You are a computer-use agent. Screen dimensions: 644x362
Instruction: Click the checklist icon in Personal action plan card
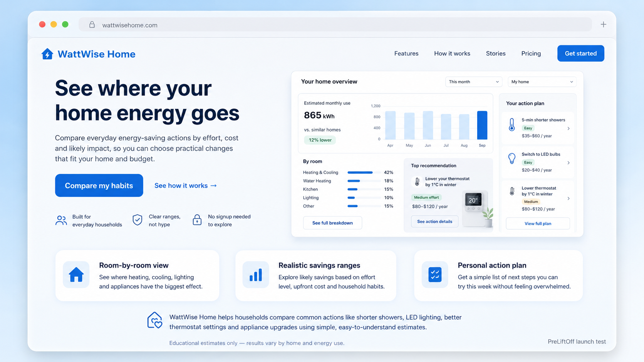435,275
